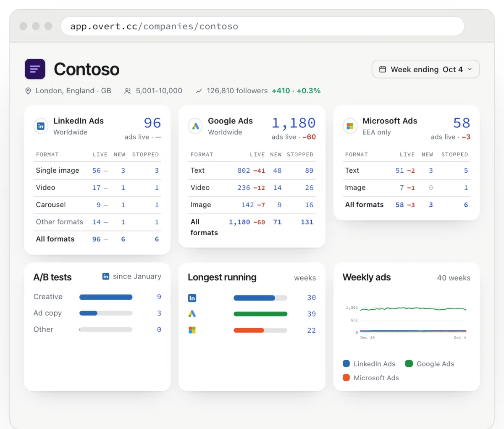Click the value 9 for Creative tests

[x=159, y=297]
